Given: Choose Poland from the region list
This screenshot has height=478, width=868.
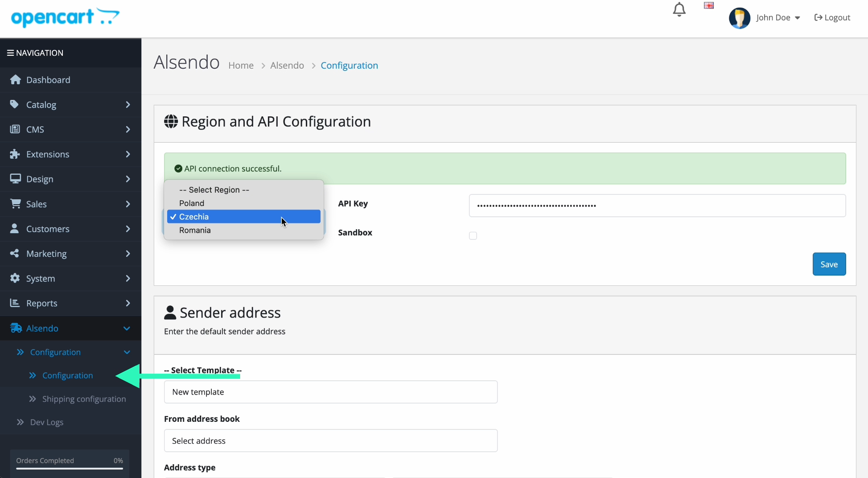Looking at the screenshot, I should [x=244, y=203].
